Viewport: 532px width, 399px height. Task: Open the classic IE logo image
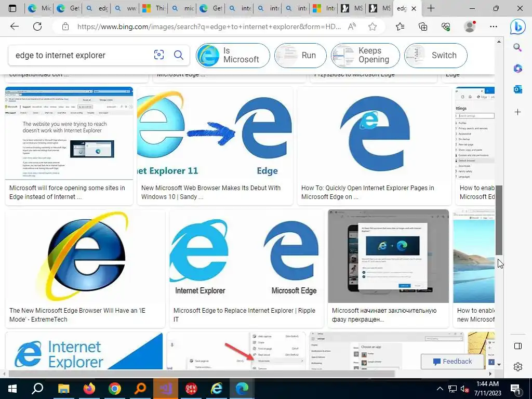(85, 256)
